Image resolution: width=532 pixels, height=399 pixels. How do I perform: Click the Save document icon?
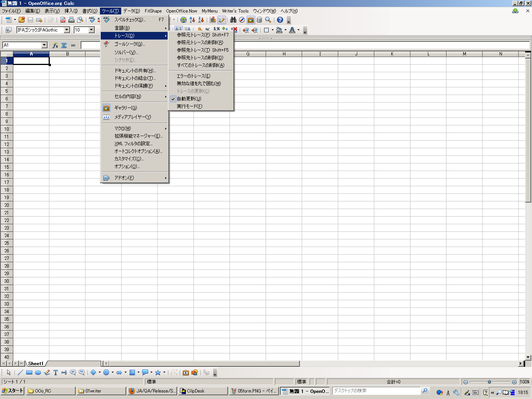30,20
